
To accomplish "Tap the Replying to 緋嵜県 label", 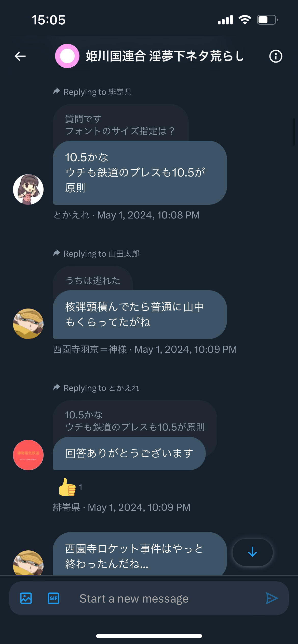I will (92, 92).
